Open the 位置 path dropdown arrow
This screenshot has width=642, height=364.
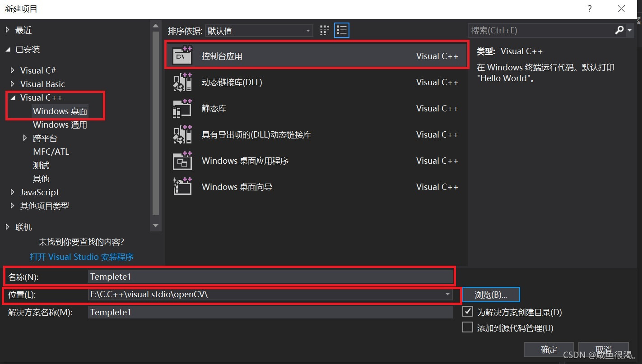[447, 295]
